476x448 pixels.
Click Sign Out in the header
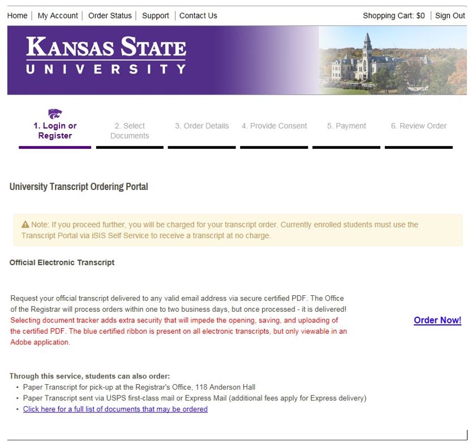[x=450, y=15]
